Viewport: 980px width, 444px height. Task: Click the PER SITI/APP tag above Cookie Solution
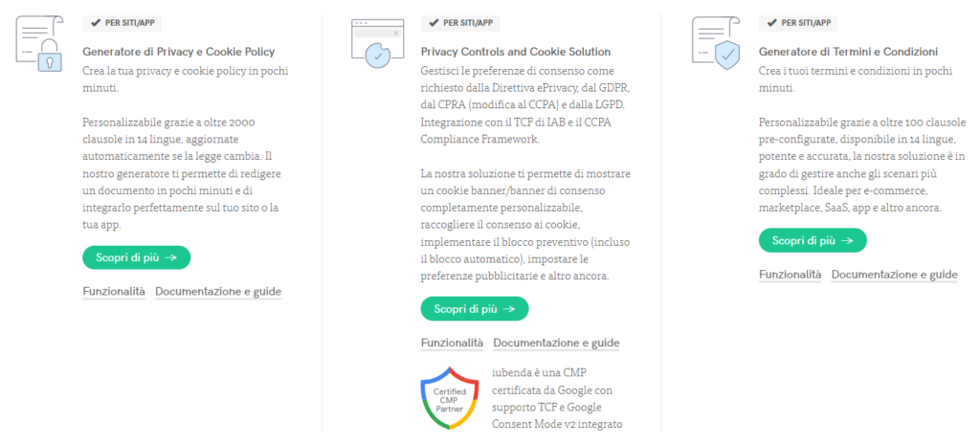tap(459, 22)
